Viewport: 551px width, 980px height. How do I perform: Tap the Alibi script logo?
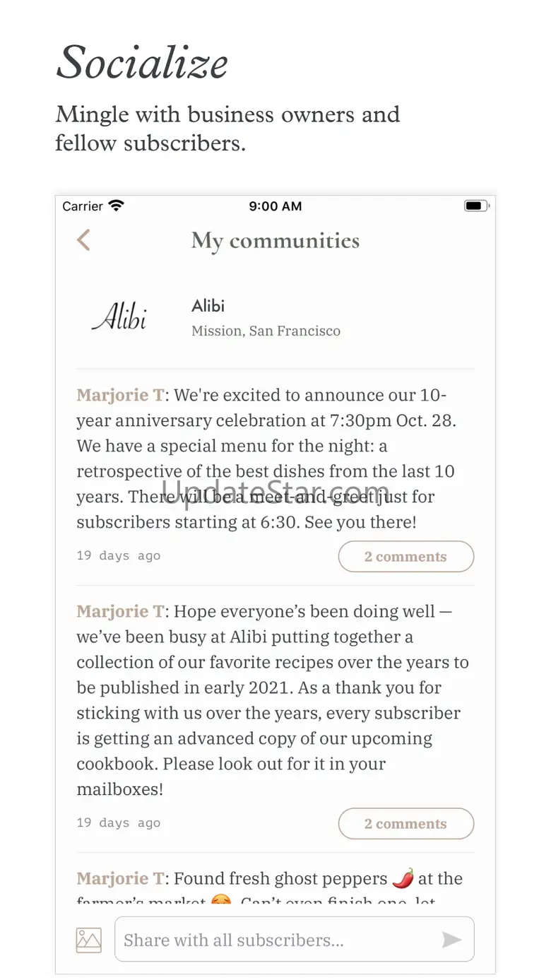click(119, 317)
